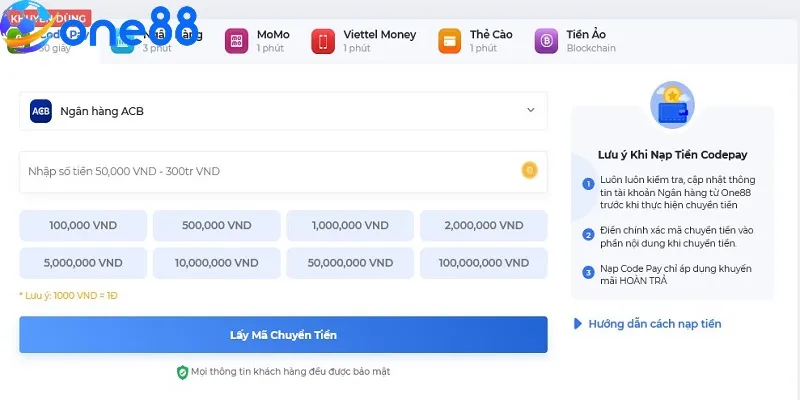Viewport: 800px width, 400px height.
Task: Click the chevron arrow in bank selector
Action: (530, 111)
